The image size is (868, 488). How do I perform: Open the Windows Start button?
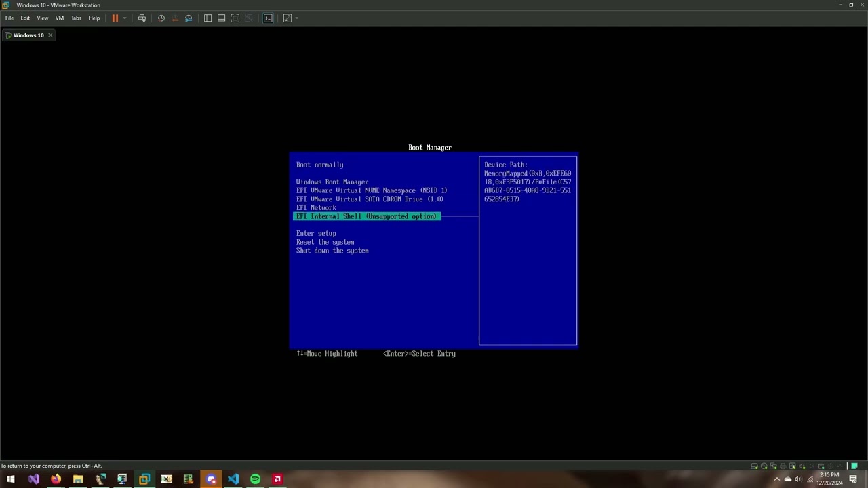[11, 479]
